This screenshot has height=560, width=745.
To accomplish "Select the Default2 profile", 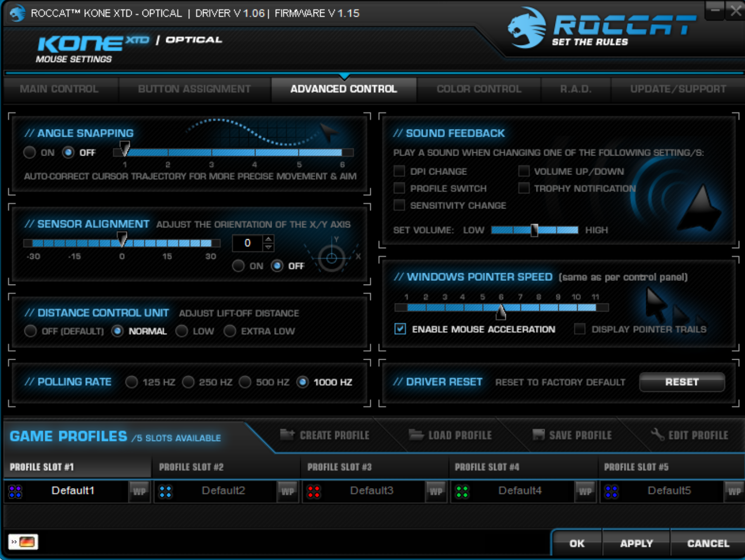I will point(223,490).
